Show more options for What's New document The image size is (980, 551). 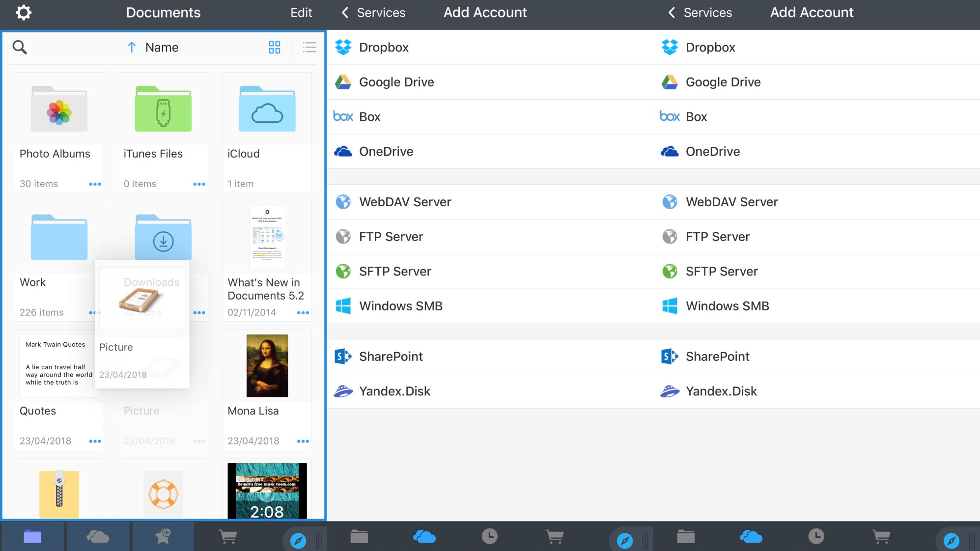[x=303, y=313]
